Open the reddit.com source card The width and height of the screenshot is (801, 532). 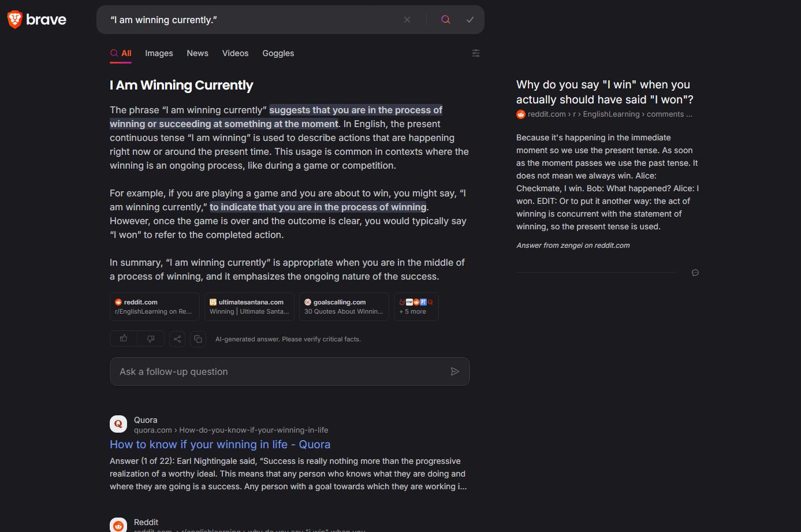[x=154, y=307]
